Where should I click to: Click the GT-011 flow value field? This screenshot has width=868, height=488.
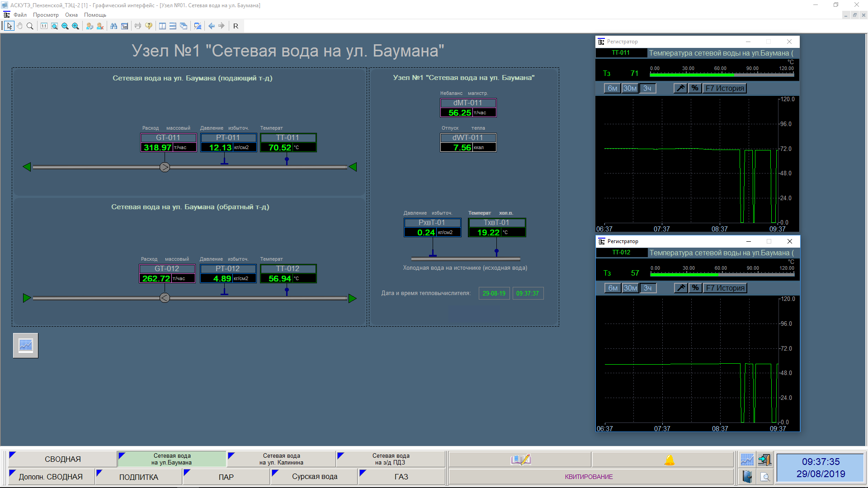(x=157, y=148)
